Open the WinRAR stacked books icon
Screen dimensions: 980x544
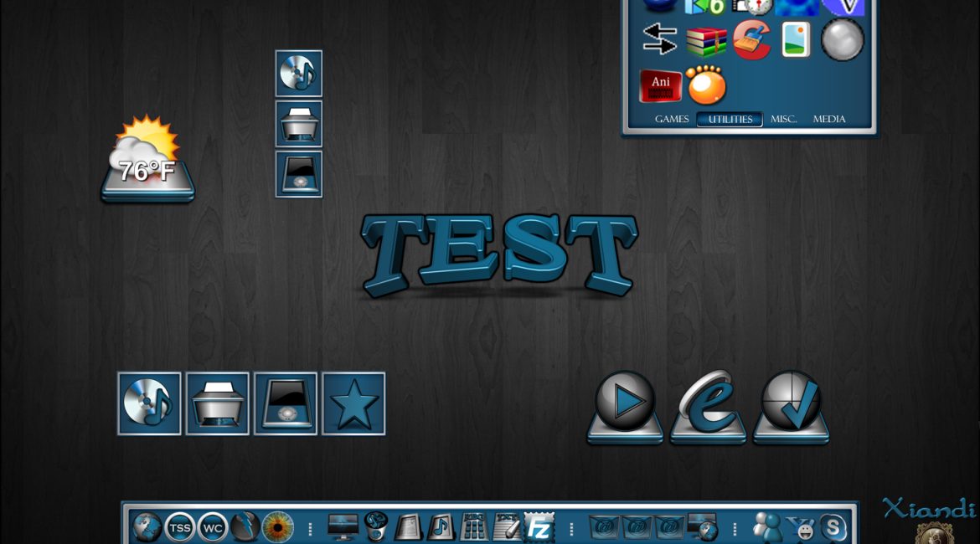(706, 39)
